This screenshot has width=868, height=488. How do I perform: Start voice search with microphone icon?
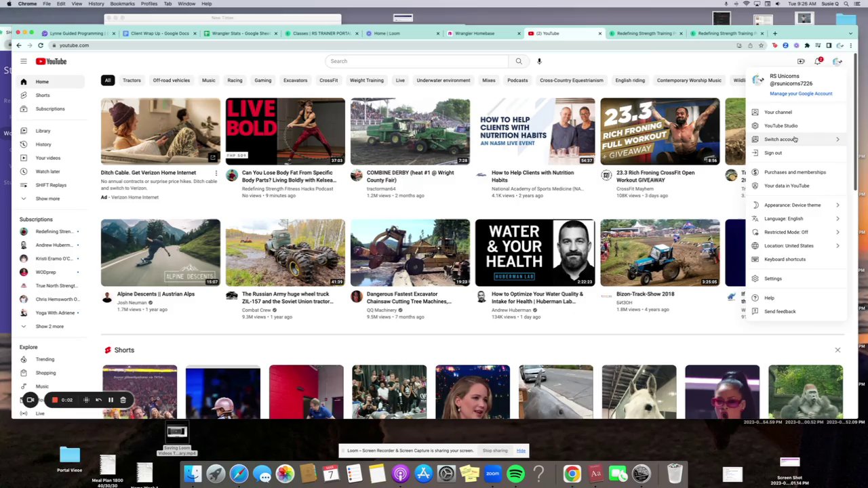coord(539,61)
